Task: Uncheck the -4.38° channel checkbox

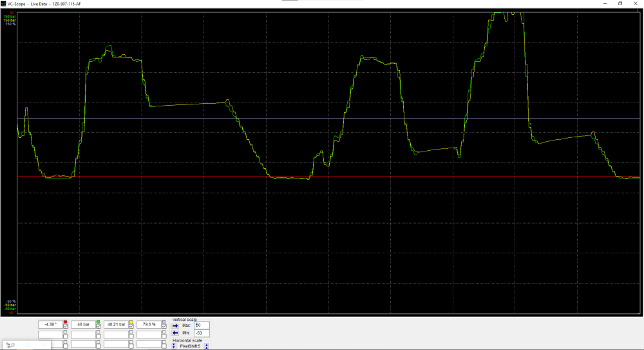Action: point(65,327)
